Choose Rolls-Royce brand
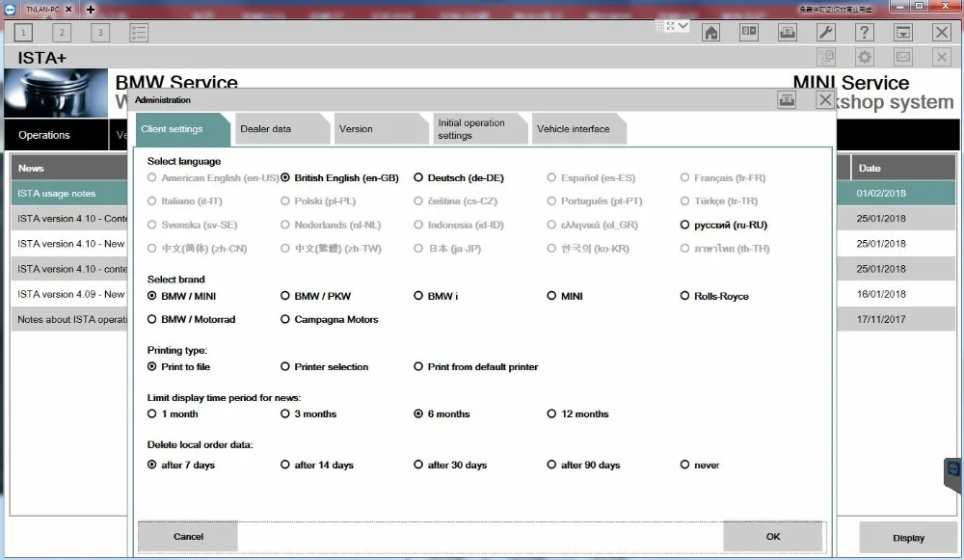 714,296
